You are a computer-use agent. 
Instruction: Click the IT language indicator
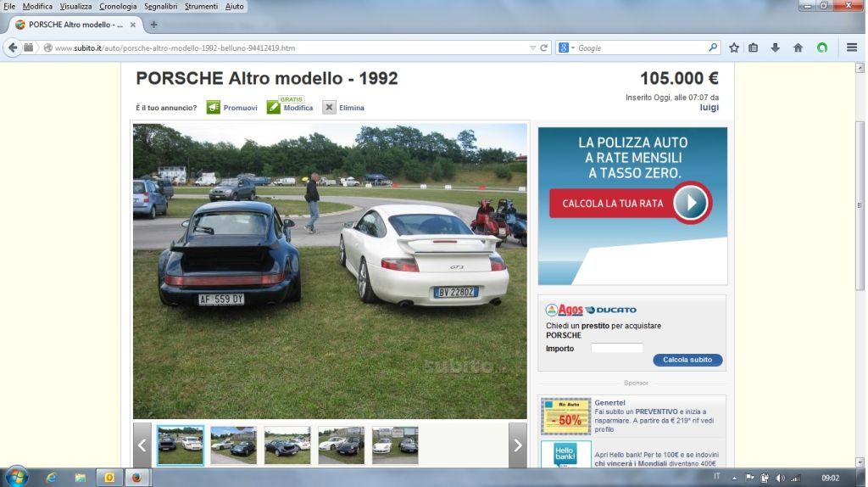click(x=717, y=477)
